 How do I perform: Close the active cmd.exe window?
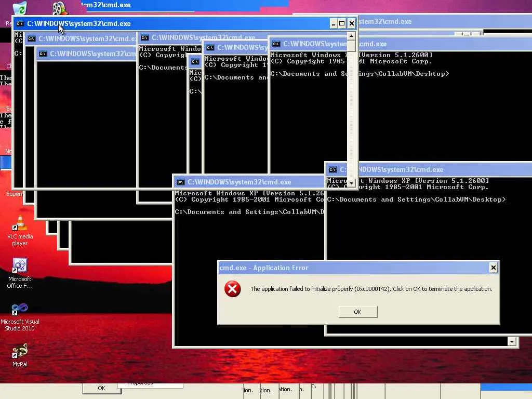pyautogui.click(x=352, y=23)
